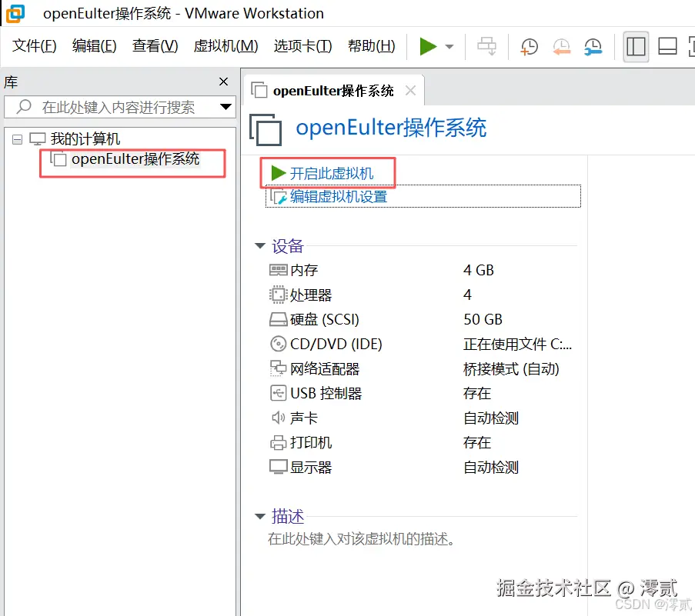
Task: Click the computer icon beside 我的计算机
Action: tap(38, 139)
